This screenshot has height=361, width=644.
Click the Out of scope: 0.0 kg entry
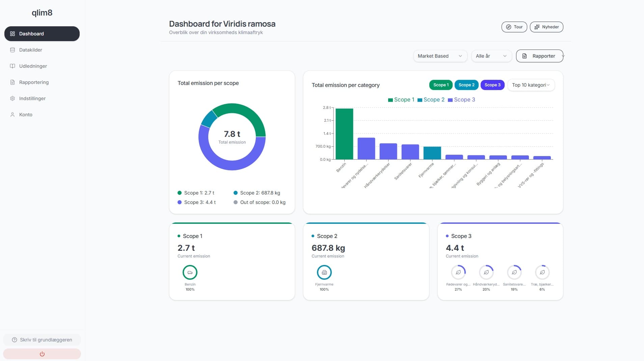[x=260, y=202]
